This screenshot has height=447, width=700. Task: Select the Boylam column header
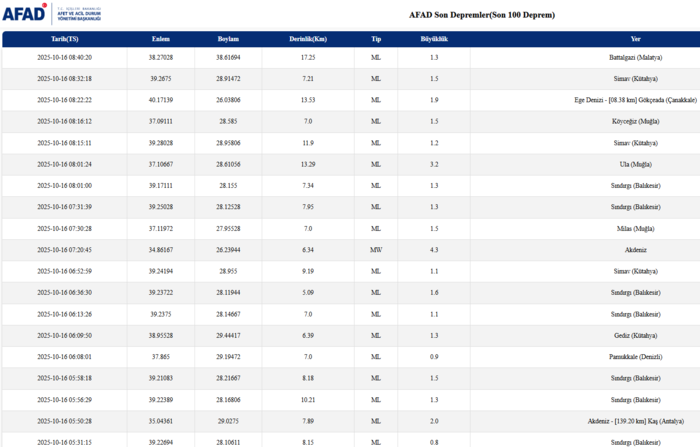228,39
